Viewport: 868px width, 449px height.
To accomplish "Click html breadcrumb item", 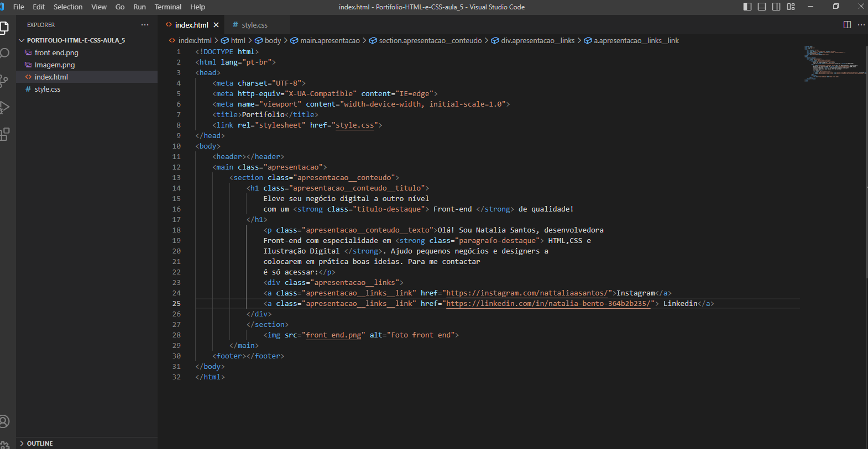I will (233, 40).
